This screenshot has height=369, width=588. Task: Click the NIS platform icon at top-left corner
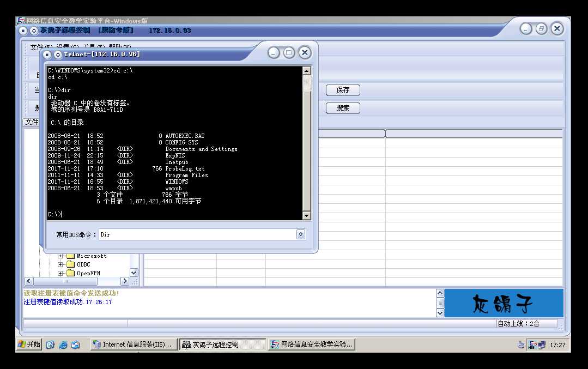point(21,21)
